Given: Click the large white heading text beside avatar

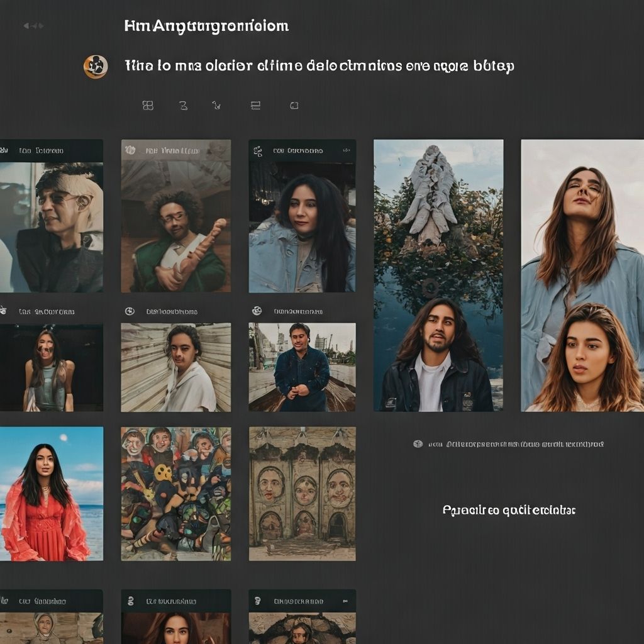Looking at the screenshot, I should tap(319, 66).
